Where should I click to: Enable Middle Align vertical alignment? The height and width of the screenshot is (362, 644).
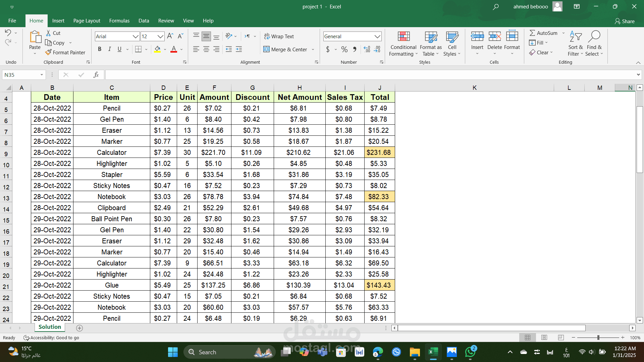(x=206, y=36)
